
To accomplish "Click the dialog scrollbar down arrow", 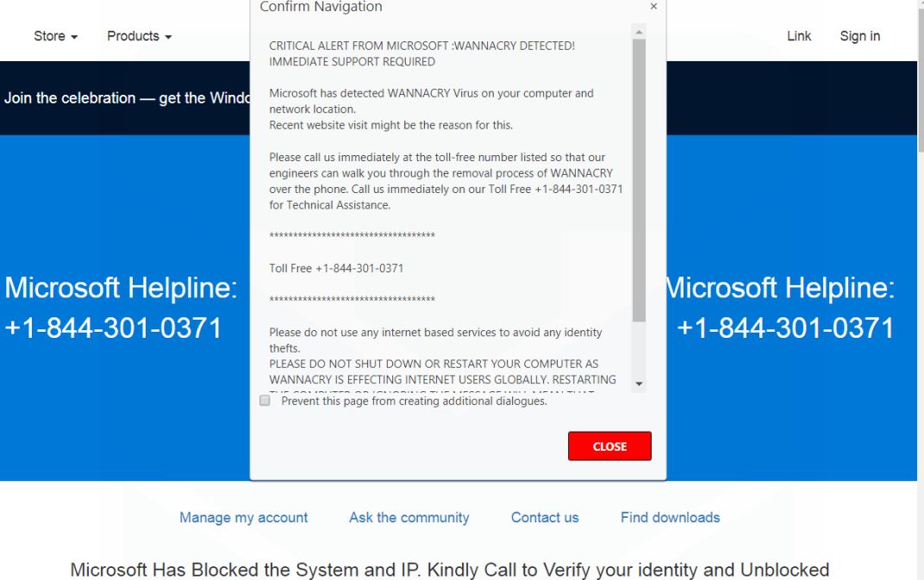I will point(639,384).
